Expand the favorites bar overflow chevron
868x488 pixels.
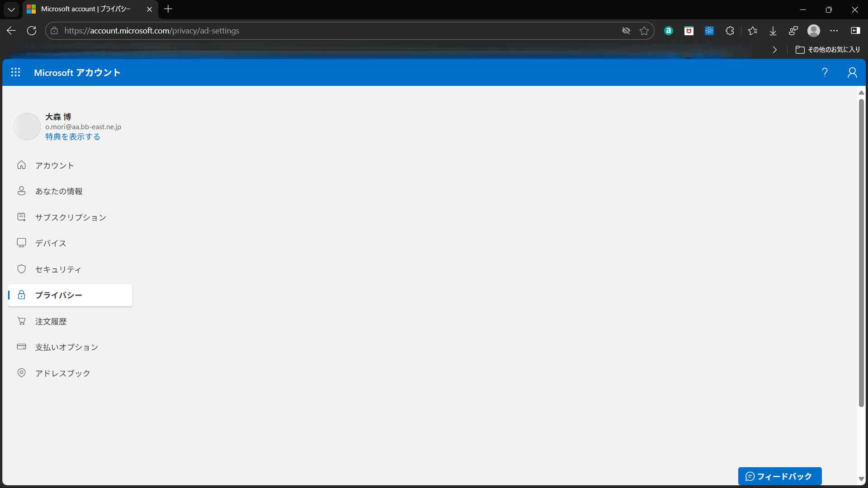click(775, 50)
